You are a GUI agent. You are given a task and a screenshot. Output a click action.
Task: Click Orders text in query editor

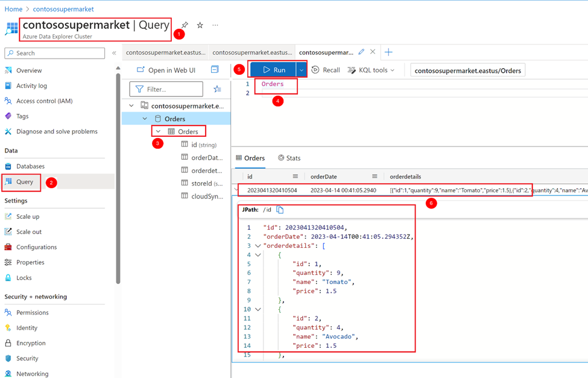point(273,84)
